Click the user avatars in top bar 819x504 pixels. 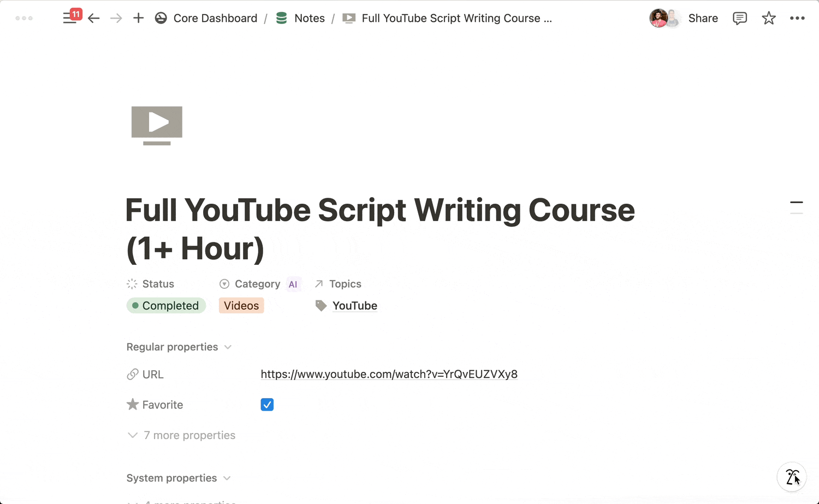664,18
